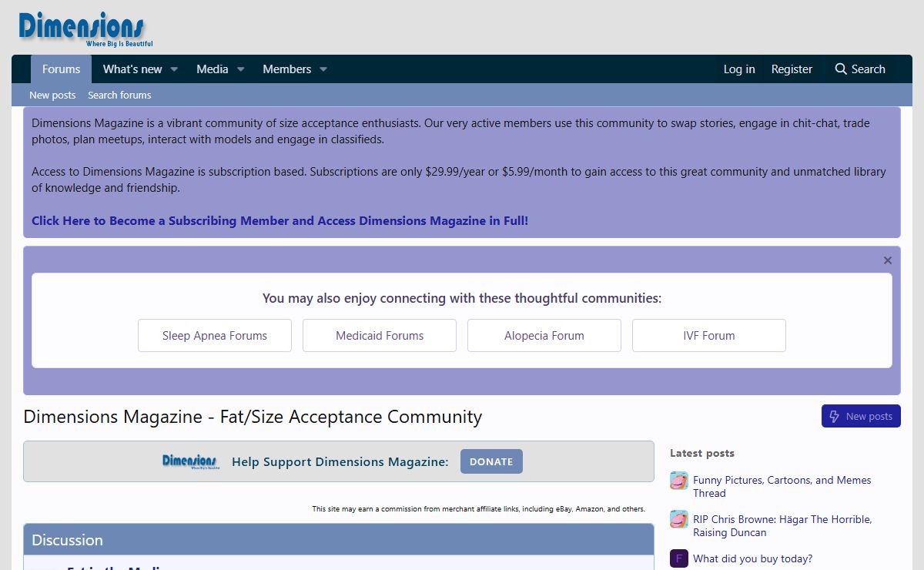The width and height of the screenshot is (924, 570).
Task: Select New posts in the sub-navigation
Action: (x=52, y=95)
